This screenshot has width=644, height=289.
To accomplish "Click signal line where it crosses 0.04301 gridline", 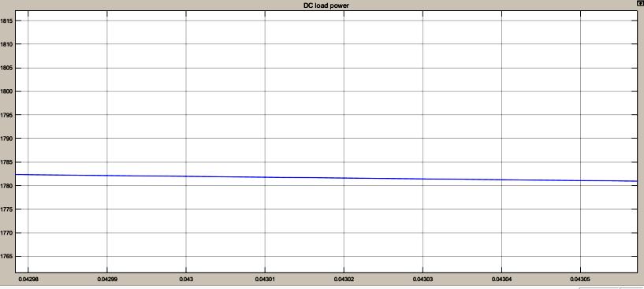I will (x=265, y=177).
